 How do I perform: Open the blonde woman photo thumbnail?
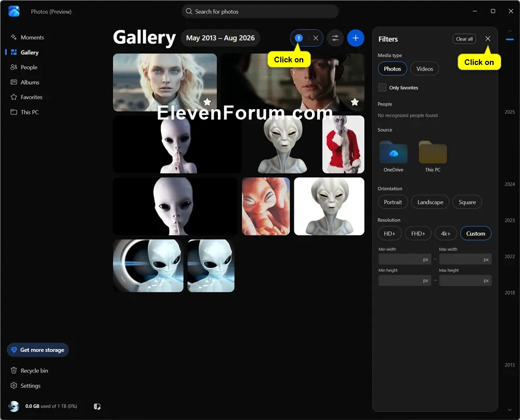pos(165,82)
